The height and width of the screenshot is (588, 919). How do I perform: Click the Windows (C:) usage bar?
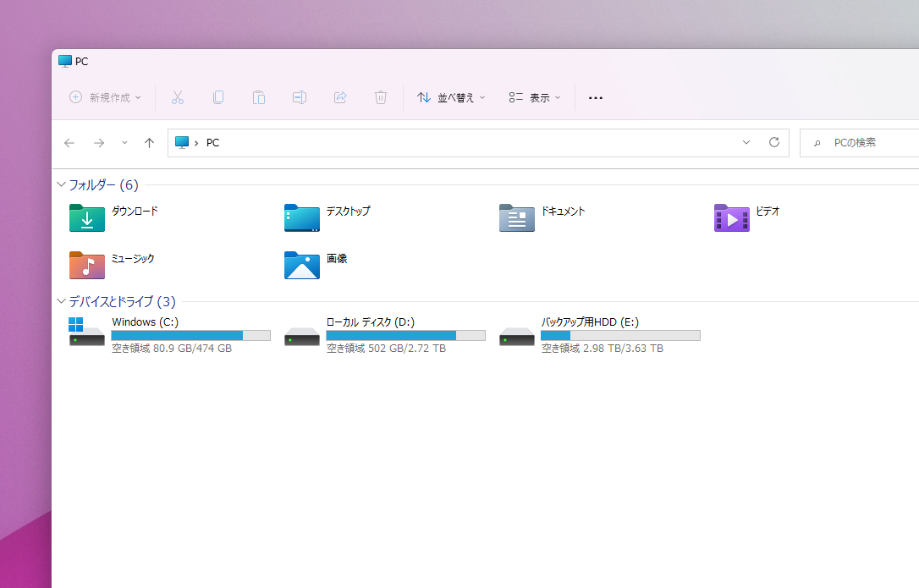[191, 335]
